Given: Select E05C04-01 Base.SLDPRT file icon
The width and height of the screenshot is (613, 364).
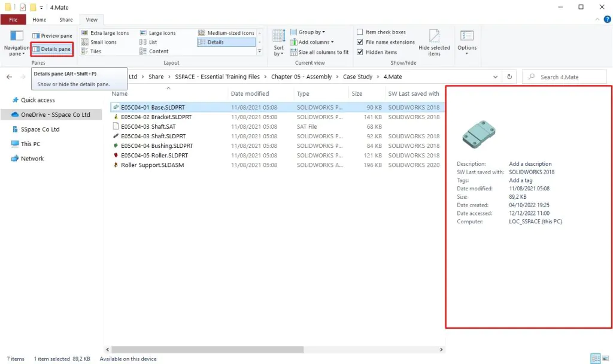Looking at the screenshot, I should [116, 107].
